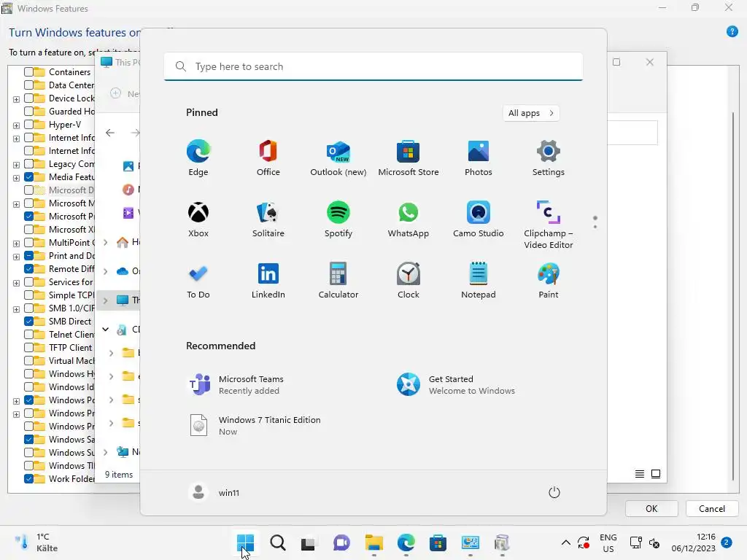
Task: Expand the MultiPoint Connector node
Action: point(16,244)
